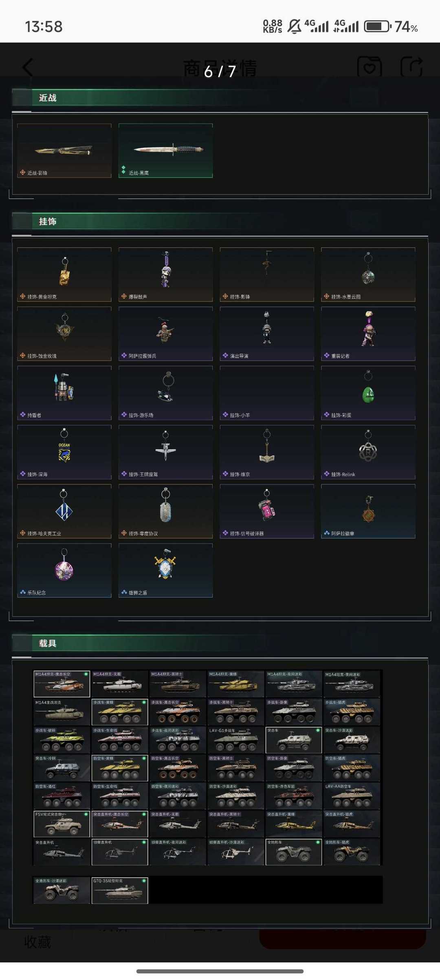Screen dimensions: 440x980
Task: Select the 挂饰-Relink charm
Action: (368, 452)
